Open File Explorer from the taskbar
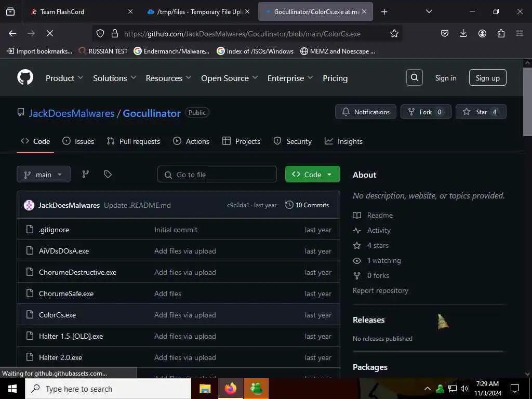The width and height of the screenshot is (532, 399). click(205, 389)
